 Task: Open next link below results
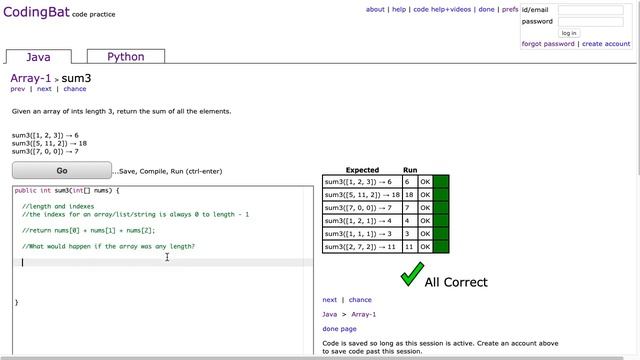(x=329, y=300)
